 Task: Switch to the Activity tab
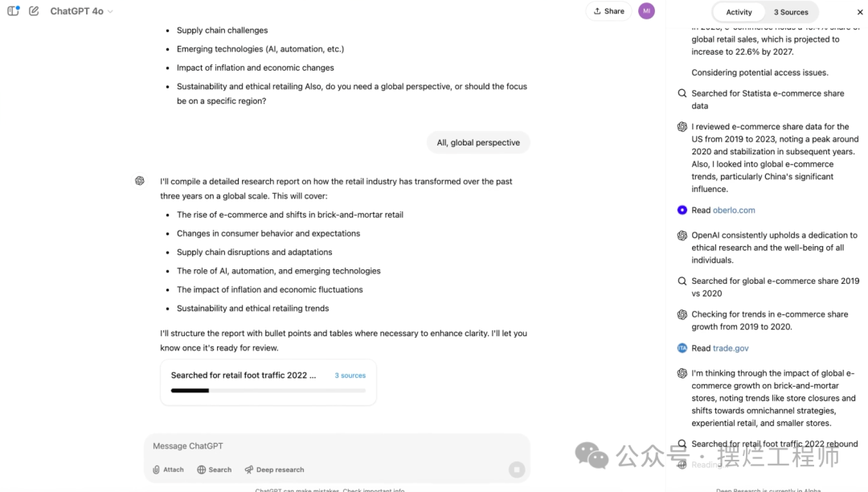coord(738,12)
